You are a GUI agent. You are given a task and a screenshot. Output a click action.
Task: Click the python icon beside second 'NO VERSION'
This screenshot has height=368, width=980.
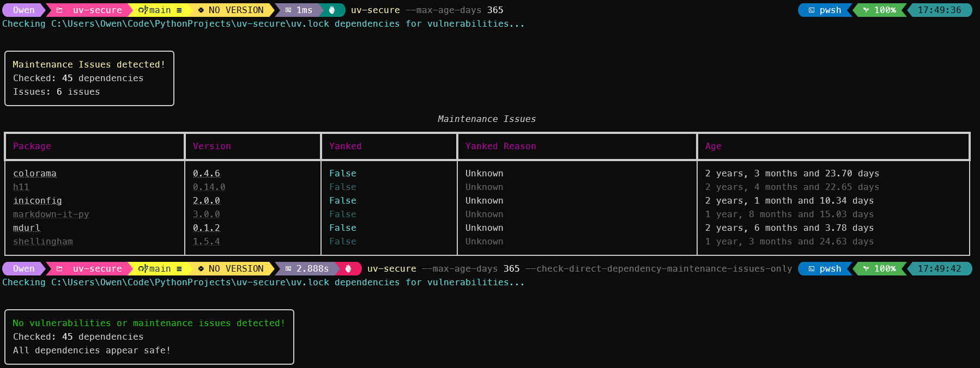[x=201, y=269]
